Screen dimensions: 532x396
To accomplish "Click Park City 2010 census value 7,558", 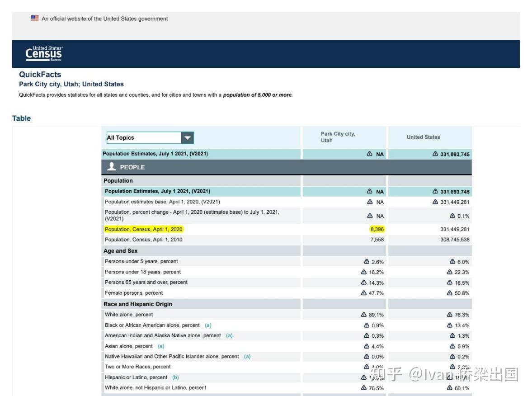I will tap(377, 240).
